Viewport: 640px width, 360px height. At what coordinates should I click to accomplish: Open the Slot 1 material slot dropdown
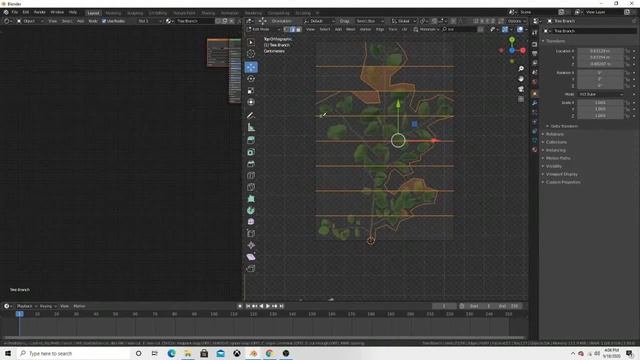pyautogui.click(x=149, y=21)
